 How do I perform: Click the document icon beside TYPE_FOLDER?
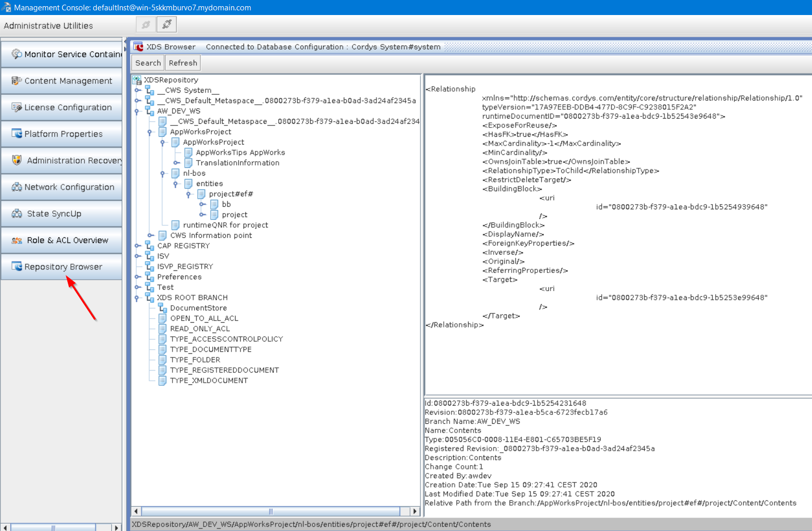tap(163, 360)
